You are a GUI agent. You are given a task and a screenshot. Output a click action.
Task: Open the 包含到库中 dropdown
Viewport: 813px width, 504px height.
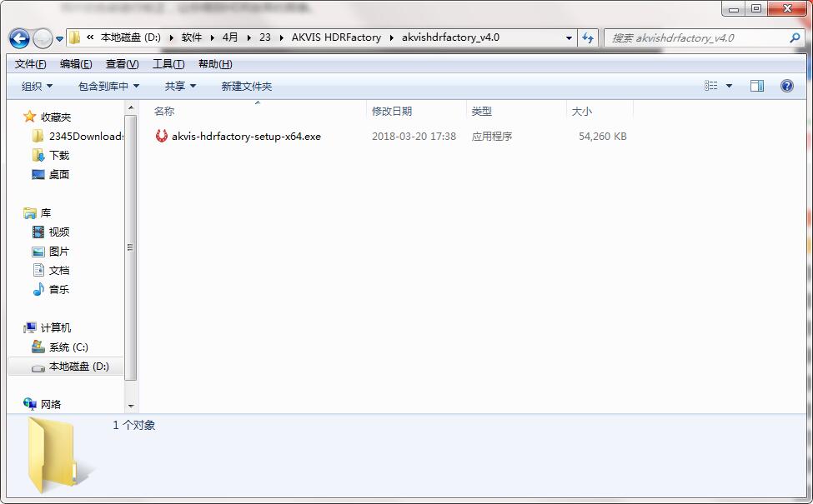click(x=108, y=86)
